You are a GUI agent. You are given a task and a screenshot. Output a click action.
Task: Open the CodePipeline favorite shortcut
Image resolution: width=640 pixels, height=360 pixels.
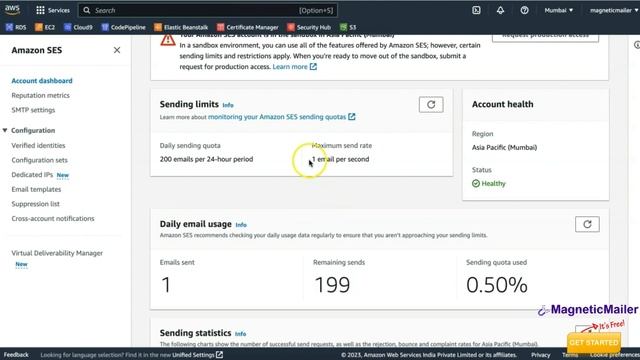(123, 27)
